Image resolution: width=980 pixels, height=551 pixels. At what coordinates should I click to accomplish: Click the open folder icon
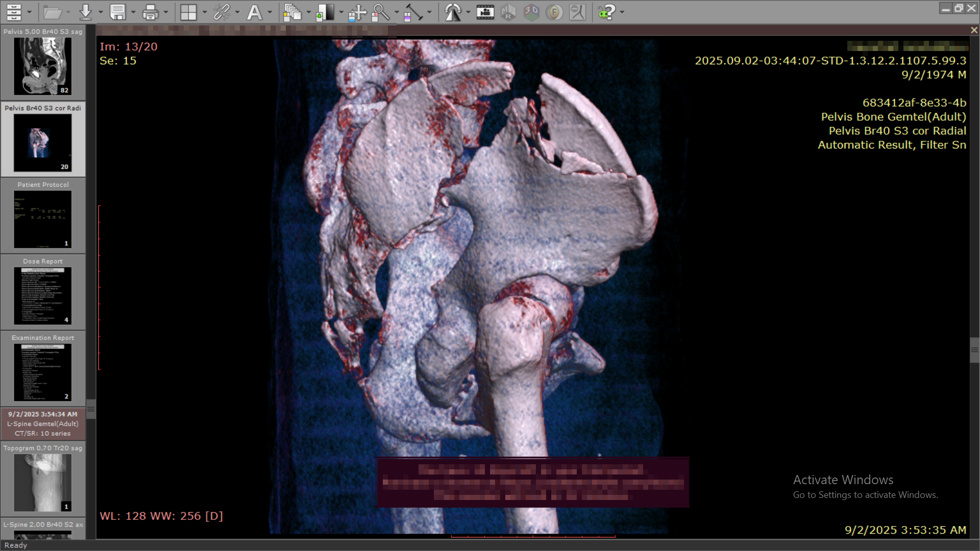[x=52, y=12]
